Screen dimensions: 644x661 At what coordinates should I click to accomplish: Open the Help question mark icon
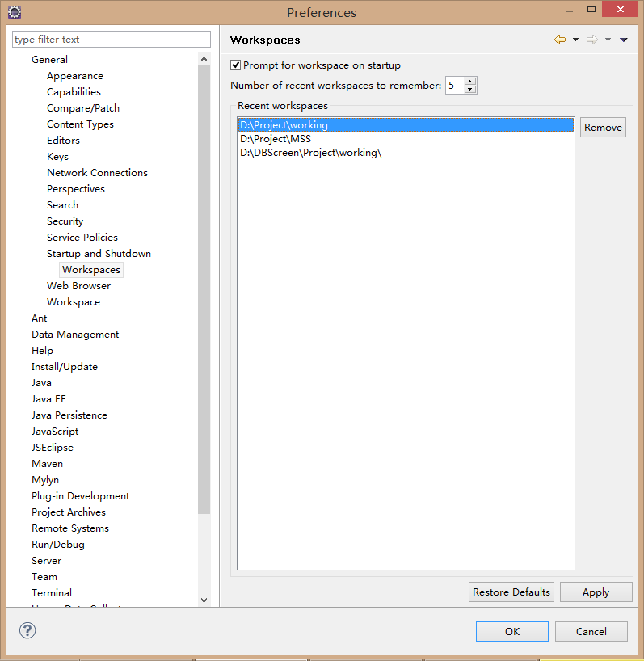pyautogui.click(x=26, y=631)
